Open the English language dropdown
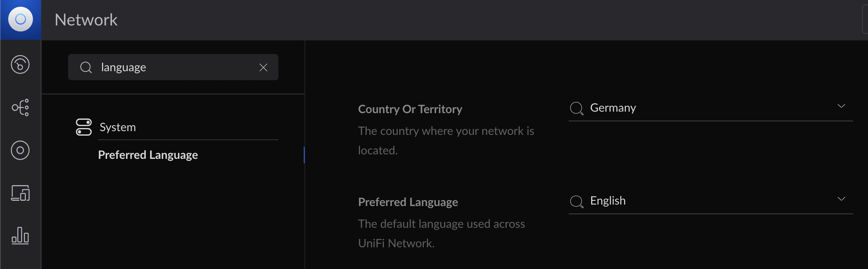 point(710,201)
